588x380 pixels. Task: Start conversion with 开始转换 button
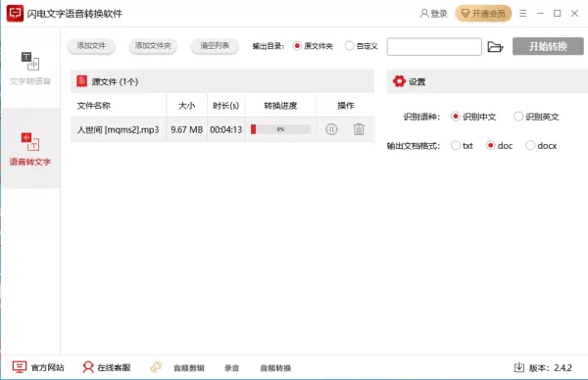548,46
